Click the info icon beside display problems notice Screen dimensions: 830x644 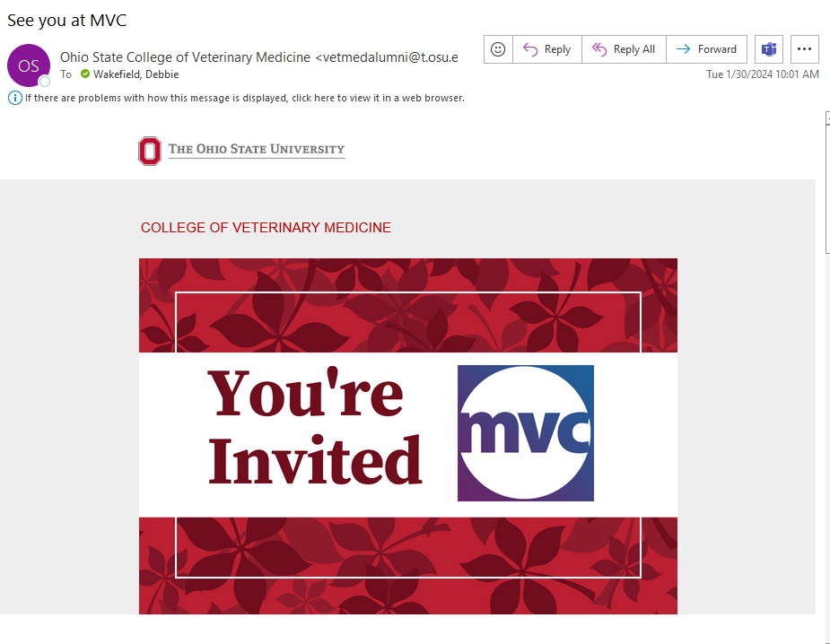point(14,98)
